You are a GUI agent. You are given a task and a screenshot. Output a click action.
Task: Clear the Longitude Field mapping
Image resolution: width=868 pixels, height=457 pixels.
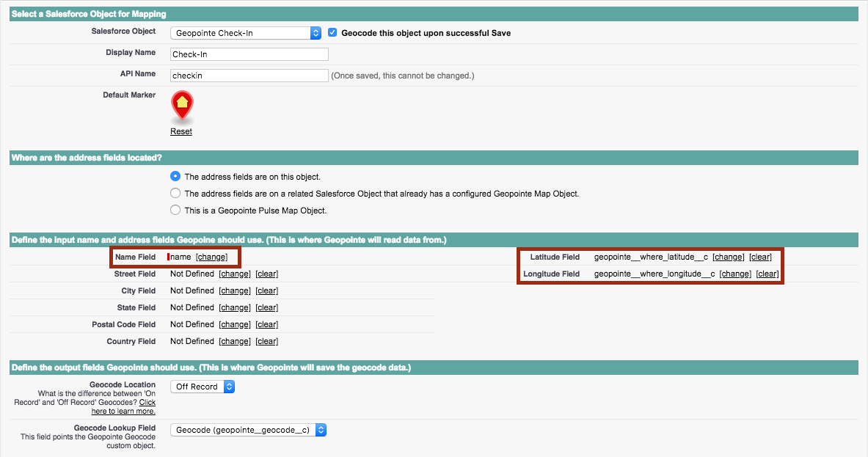(767, 274)
